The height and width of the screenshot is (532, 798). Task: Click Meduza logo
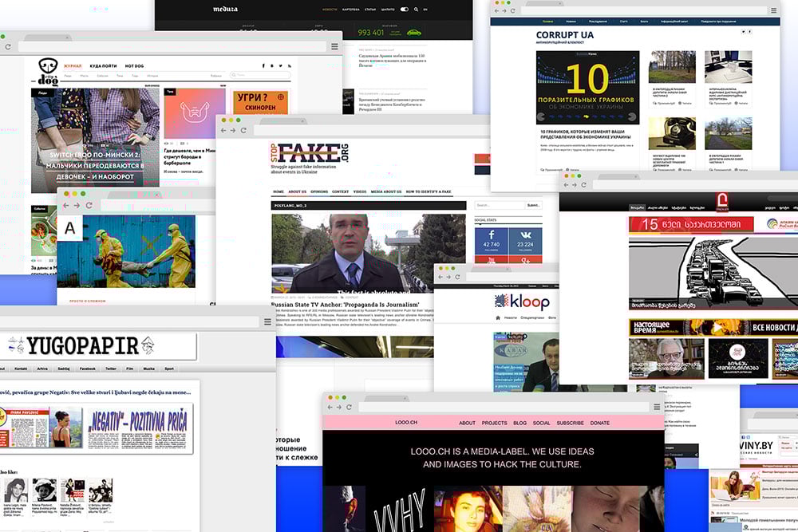click(225, 9)
